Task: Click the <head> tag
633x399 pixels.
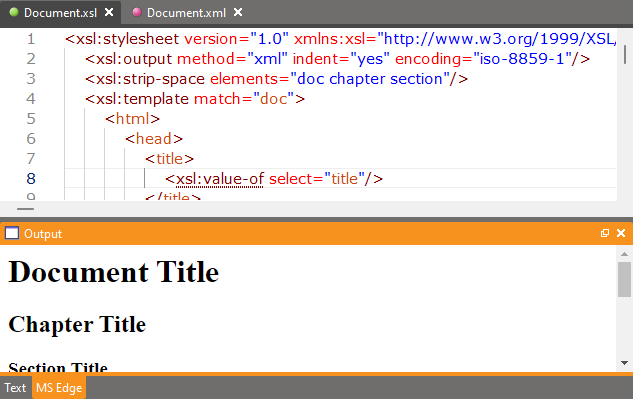Action: point(154,139)
